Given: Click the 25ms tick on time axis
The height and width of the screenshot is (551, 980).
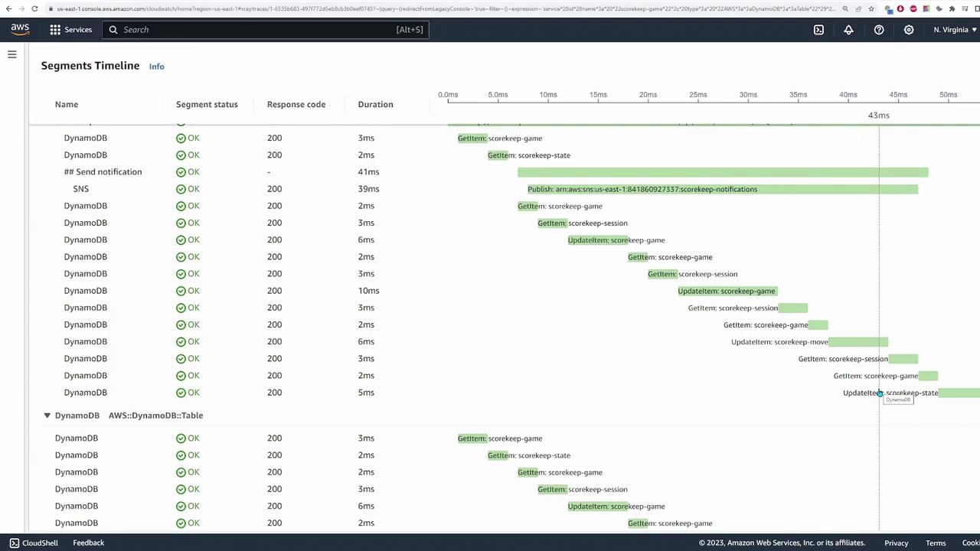Looking at the screenshot, I should pyautogui.click(x=697, y=95).
